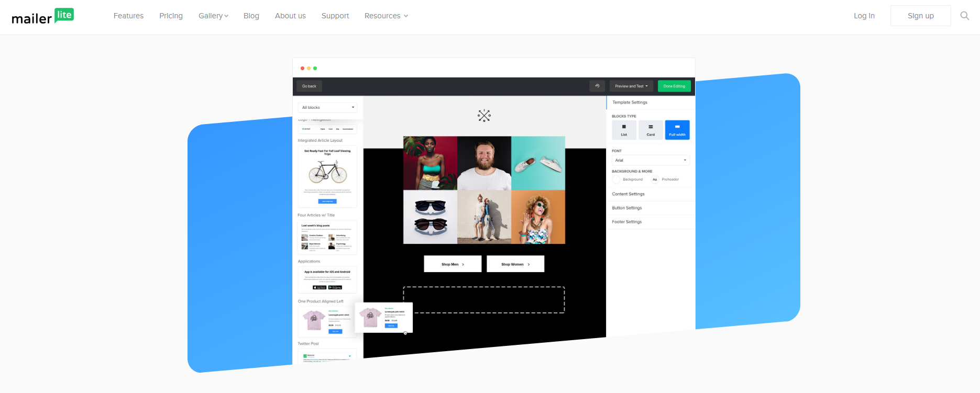Switch to the Content Settings section
Screen dimensions: 980x393
point(629,194)
